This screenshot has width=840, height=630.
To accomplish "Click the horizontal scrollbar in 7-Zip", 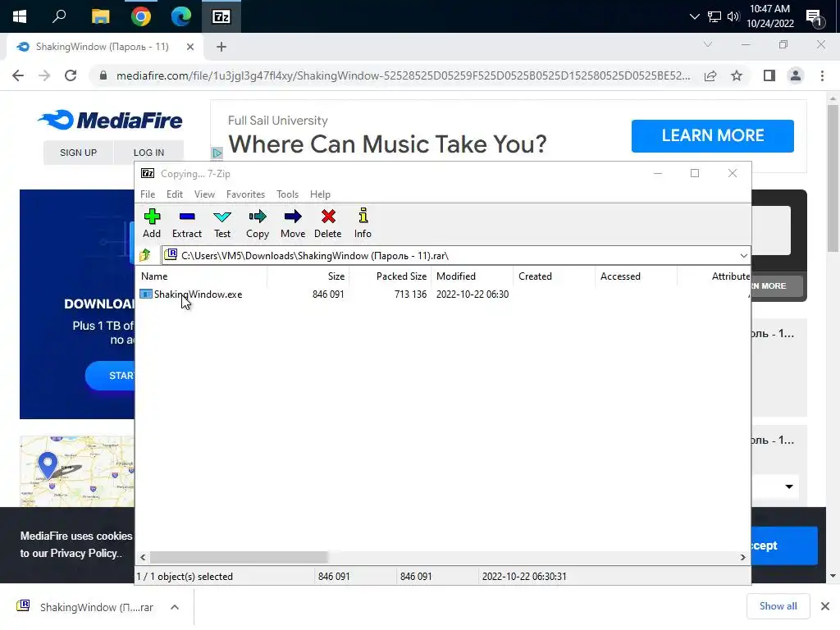I will 239,557.
